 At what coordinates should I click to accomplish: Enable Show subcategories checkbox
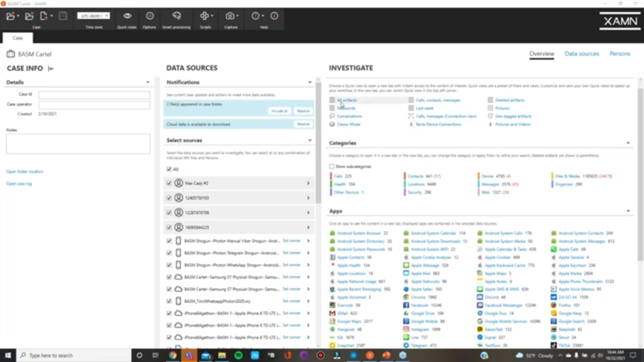331,167
